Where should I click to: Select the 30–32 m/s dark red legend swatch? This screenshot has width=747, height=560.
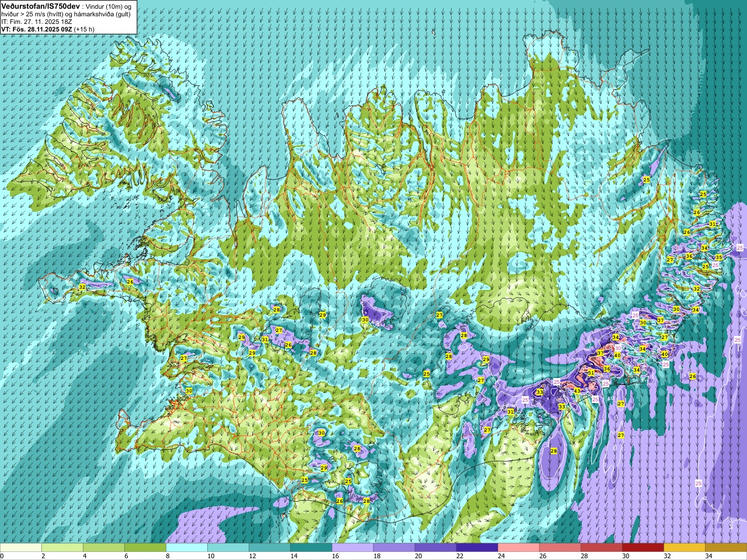(643, 548)
